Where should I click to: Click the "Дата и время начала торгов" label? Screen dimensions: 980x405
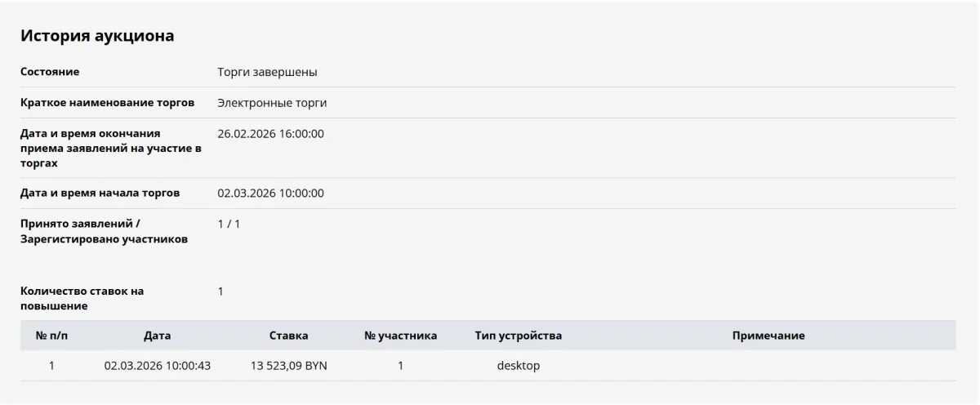[100, 194]
